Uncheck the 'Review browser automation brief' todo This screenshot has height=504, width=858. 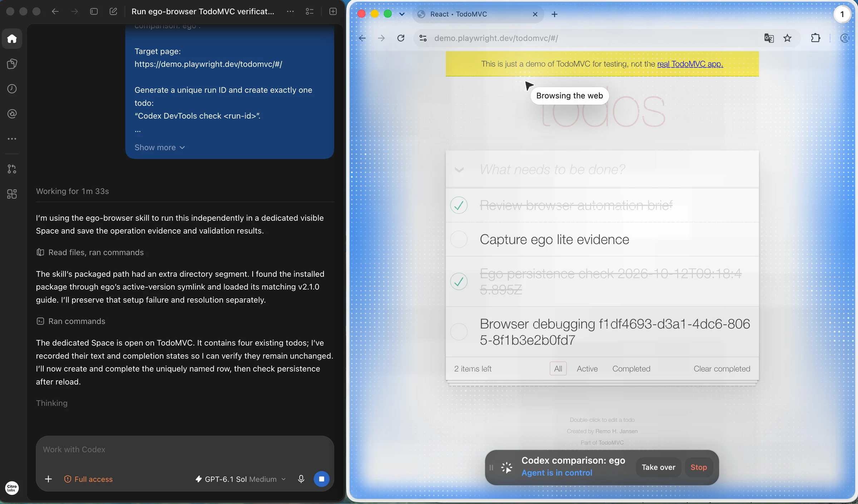point(459,205)
